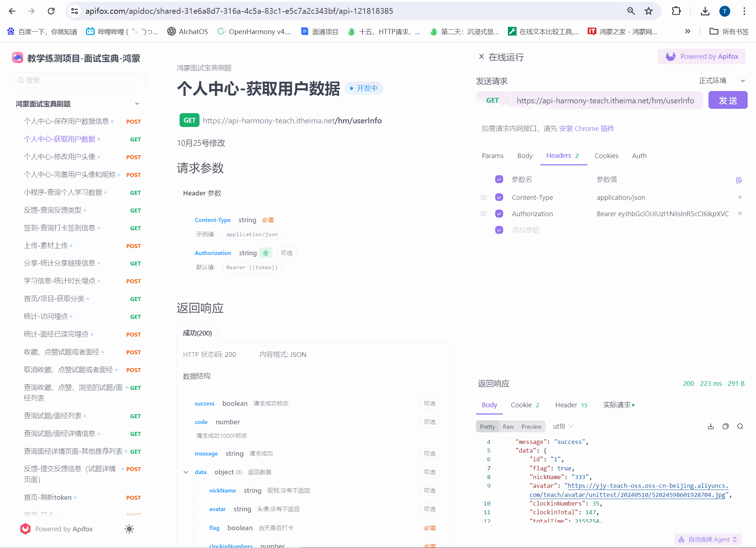Click the 发送 send button

(728, 100)
